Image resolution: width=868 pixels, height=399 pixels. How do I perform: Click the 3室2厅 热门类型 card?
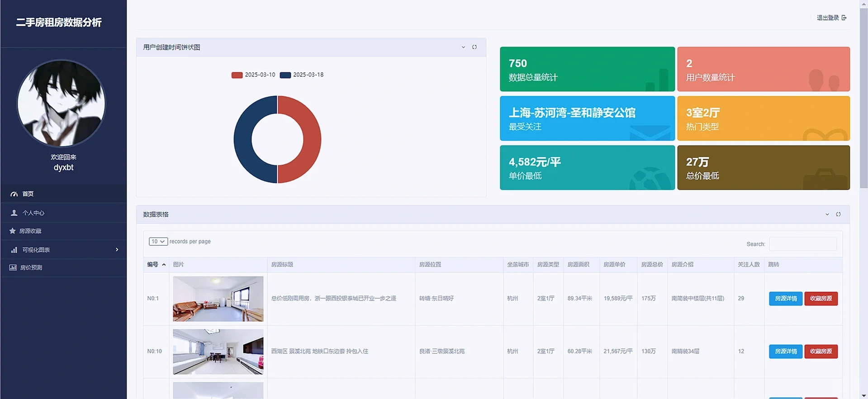click(x=764, y=118)
